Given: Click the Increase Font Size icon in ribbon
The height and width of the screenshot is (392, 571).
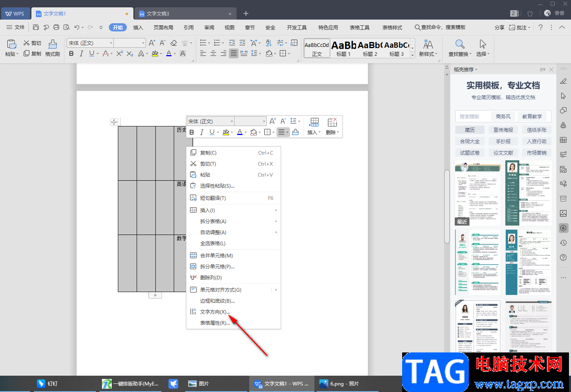Looking at the screenshot, I should (x=152, y=43).
